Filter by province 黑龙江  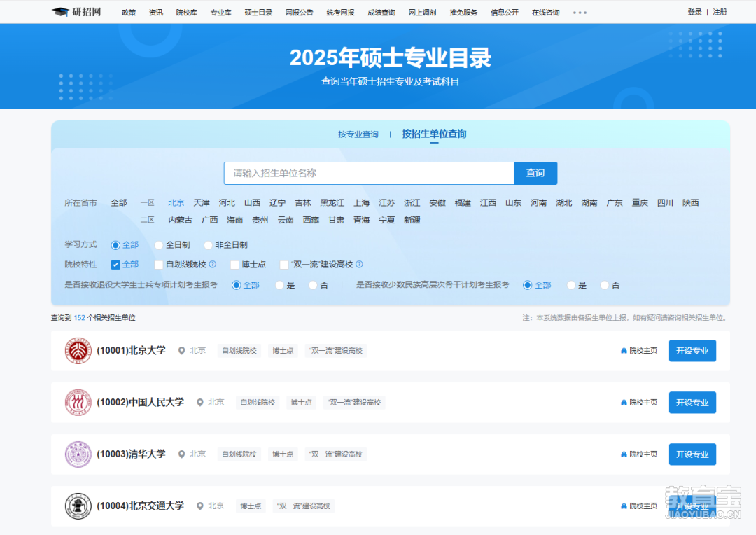(x=332, y=203)
